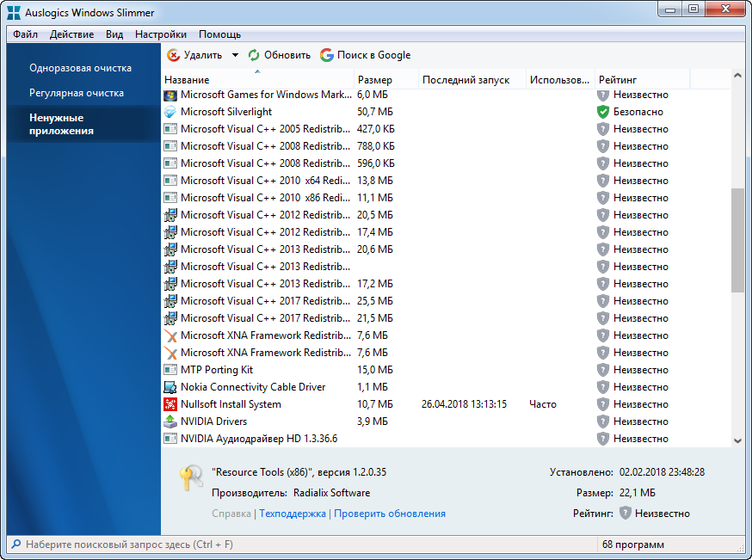This screenshot has width=752, height=560.
Task: Sort by the Размер column header
Action: pos(386,80)
